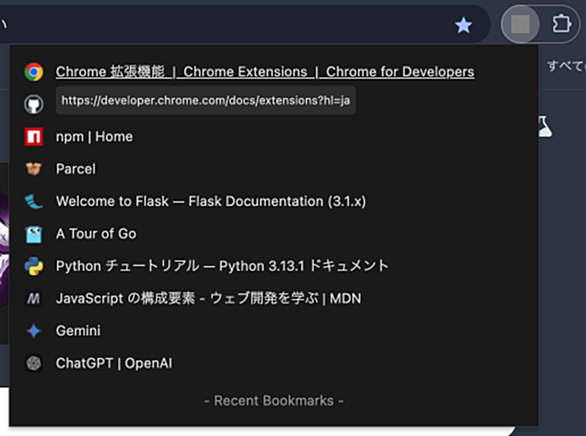The image size is (586, 436).
Task: Click the MDN M favicon
Action: point(34,299)
